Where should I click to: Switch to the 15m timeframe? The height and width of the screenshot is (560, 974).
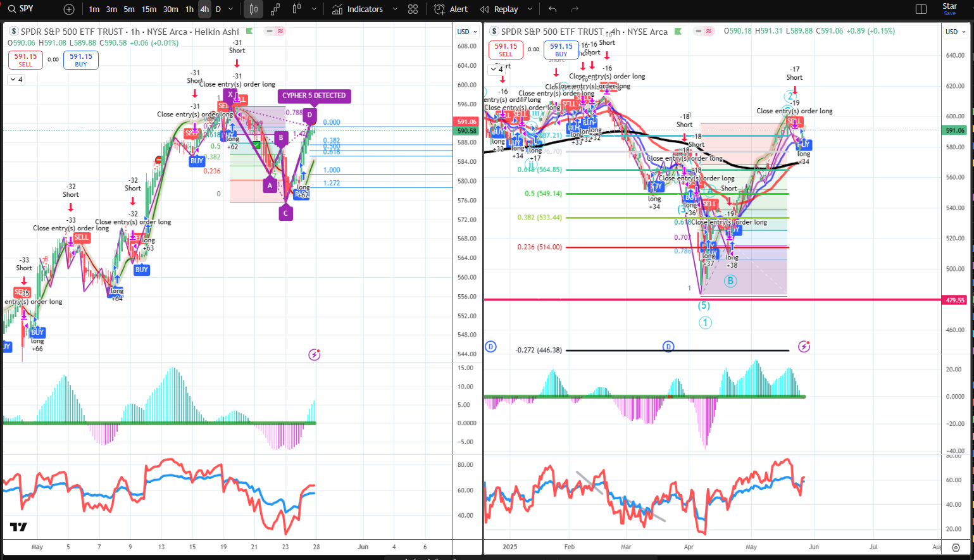[149, 9]
